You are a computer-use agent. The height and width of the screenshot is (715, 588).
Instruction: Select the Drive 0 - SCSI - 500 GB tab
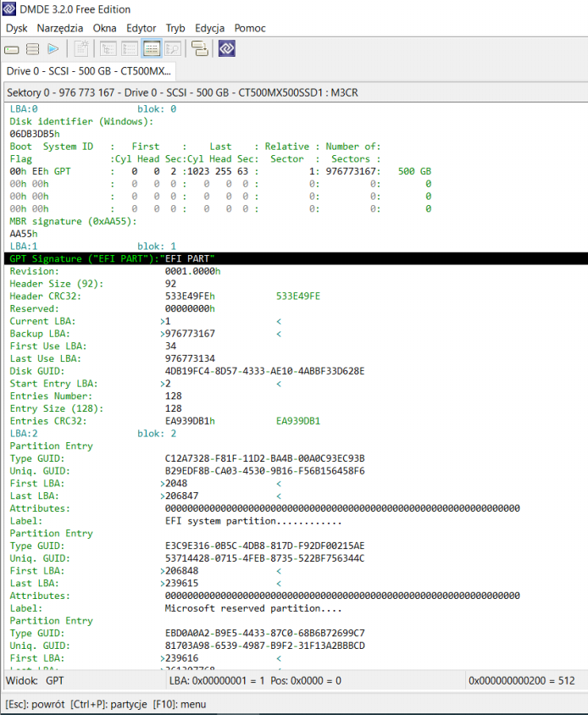pyautogui.click(x=88, y=71)
